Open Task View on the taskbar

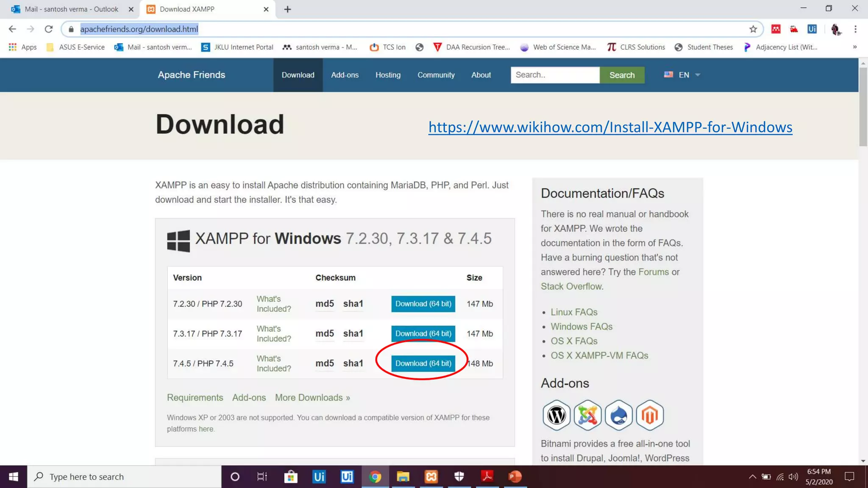coord(262,477)
